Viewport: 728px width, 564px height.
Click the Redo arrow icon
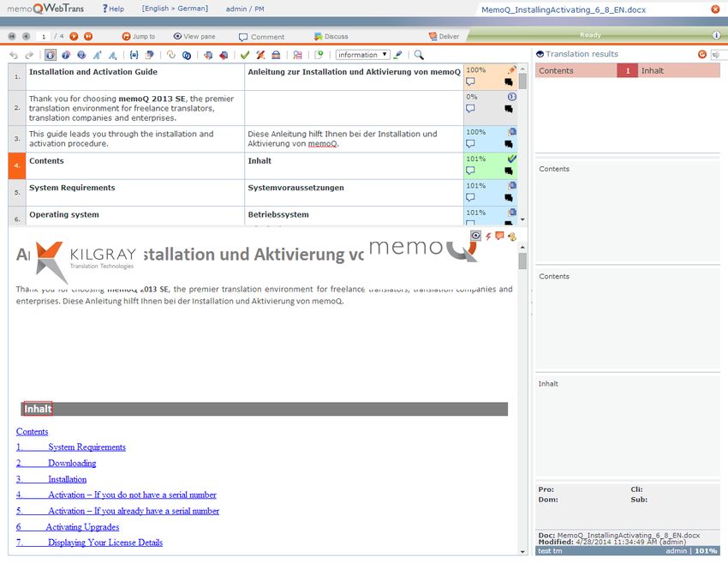pyautogui.click(x=29, y=55)
